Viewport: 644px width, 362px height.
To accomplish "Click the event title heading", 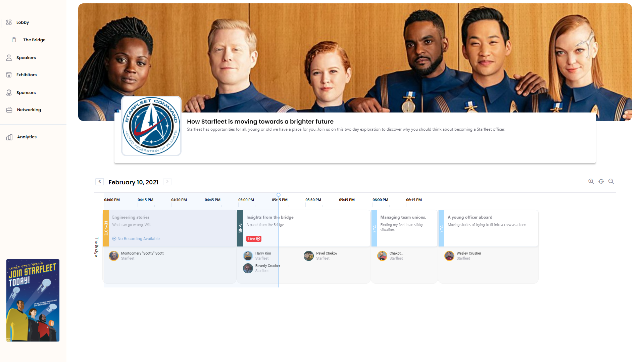I will point(260,122).
